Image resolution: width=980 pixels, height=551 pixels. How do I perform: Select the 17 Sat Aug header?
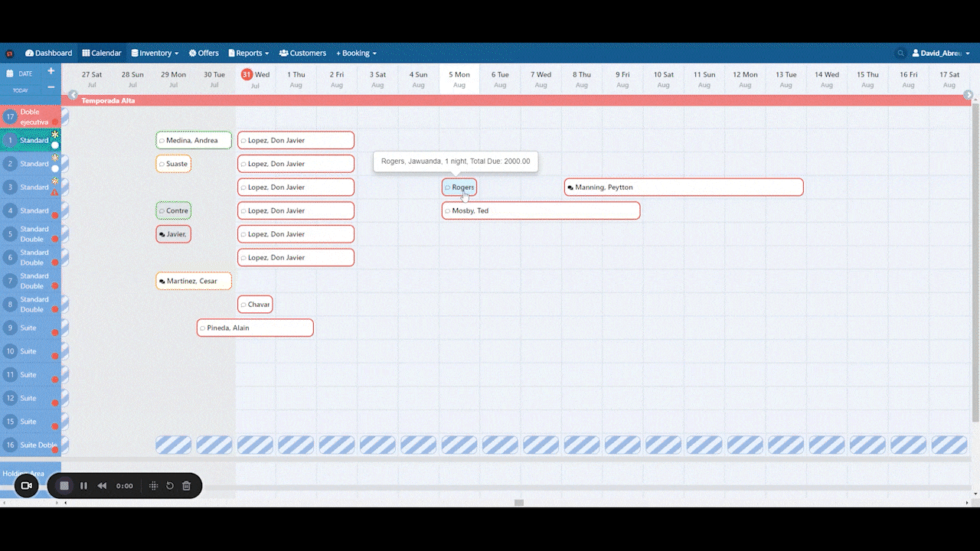pyautogui.click(x=949, y=79)
